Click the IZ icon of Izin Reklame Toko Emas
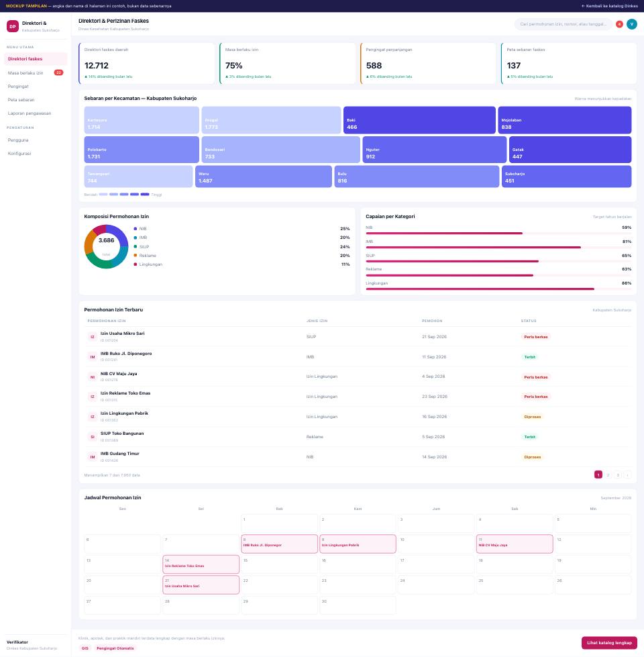Viewport: 644px width, 657px height. coord(93,397)
